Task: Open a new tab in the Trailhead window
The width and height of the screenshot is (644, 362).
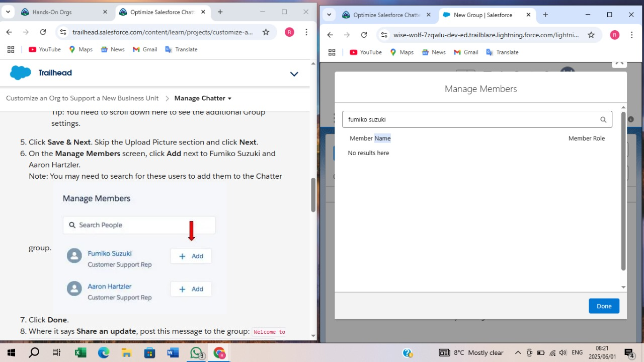Action: click(220, 12)
